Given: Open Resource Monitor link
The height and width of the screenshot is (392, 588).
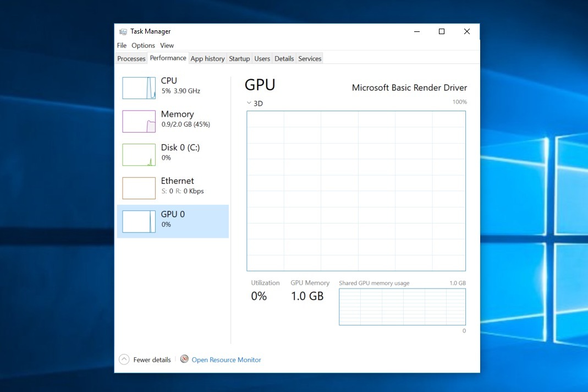Looking at the screenshot, I should point(226,360).
